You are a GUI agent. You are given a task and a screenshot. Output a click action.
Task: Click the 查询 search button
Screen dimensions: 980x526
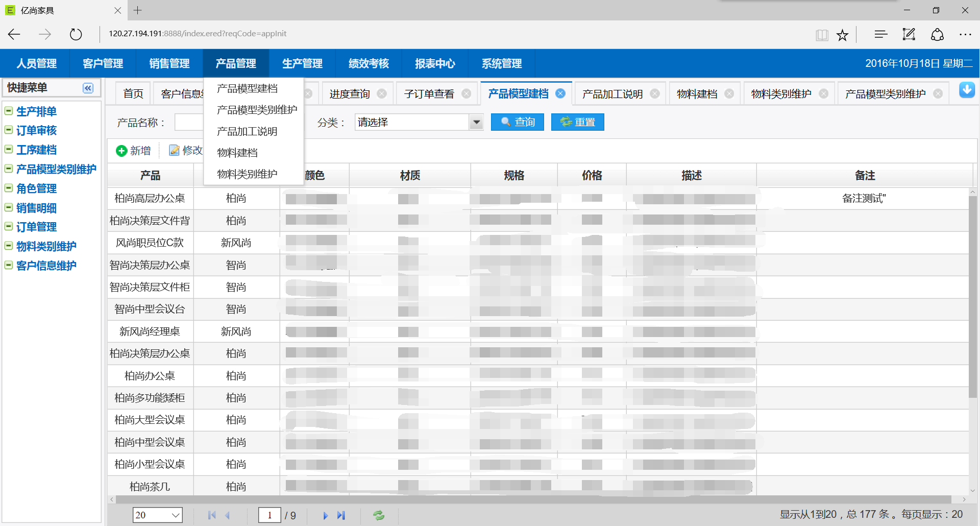tap(517, 122)
